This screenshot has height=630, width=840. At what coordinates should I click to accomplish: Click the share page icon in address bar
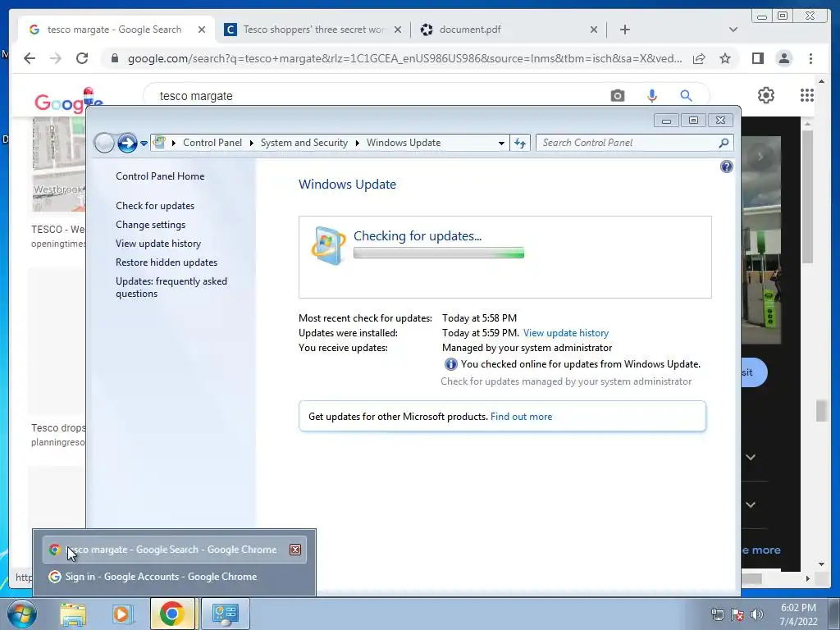tap(699, 58)
